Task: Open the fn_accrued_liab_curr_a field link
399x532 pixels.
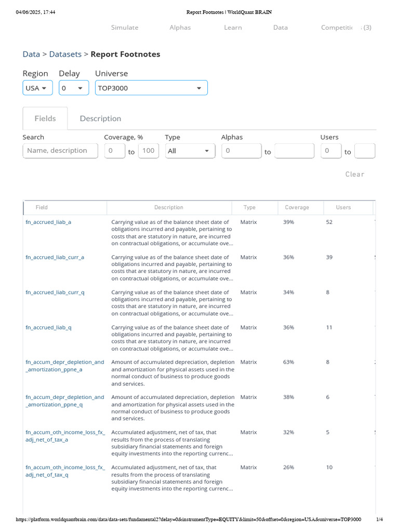Action: click(55, 257)
